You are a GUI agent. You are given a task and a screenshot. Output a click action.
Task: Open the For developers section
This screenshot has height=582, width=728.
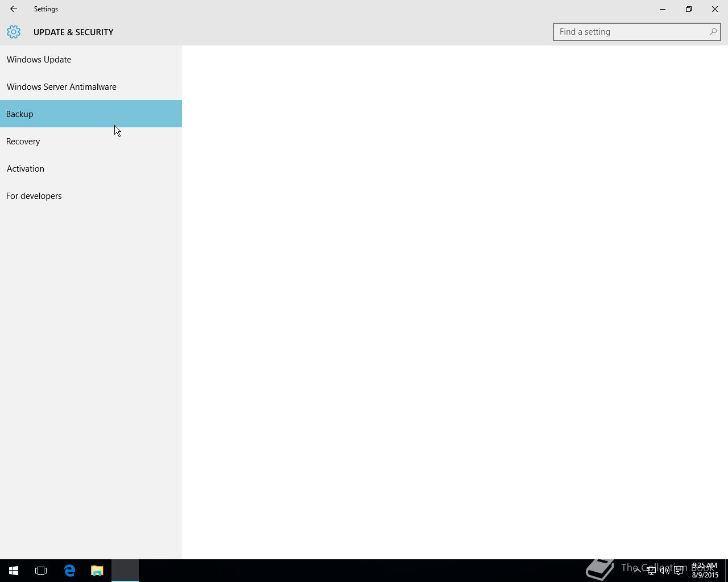(x=91, y=196)
